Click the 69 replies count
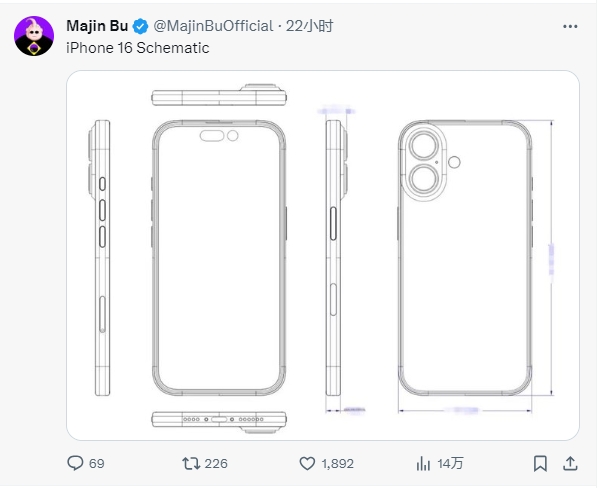Viewport: 607px width, 488px height. coord(97,463)
